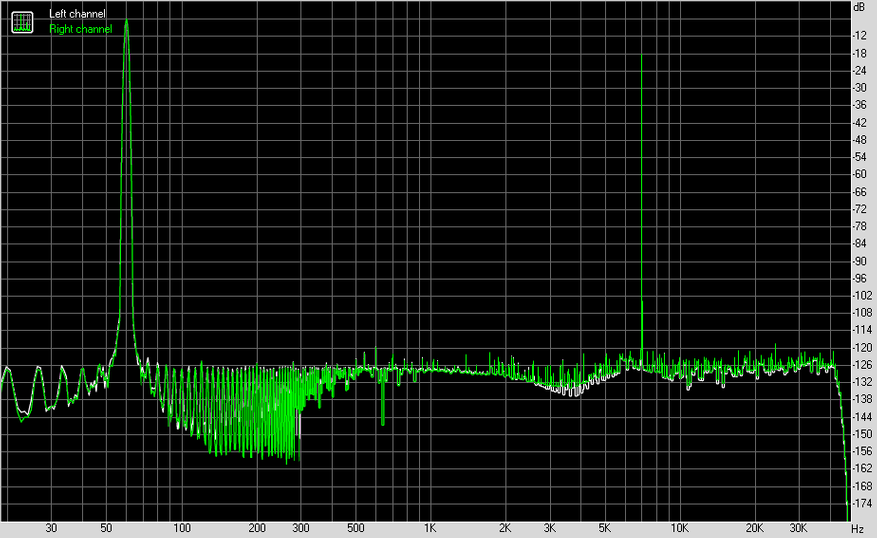Click the "-156" dB scale value
The image size is (877, 538).
point(861,451)
